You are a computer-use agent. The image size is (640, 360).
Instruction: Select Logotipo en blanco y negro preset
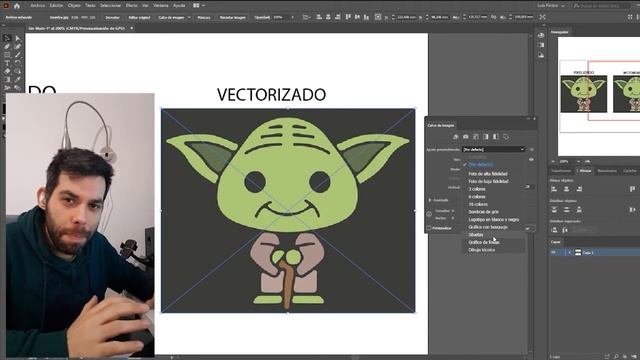(x=493, y=220)
